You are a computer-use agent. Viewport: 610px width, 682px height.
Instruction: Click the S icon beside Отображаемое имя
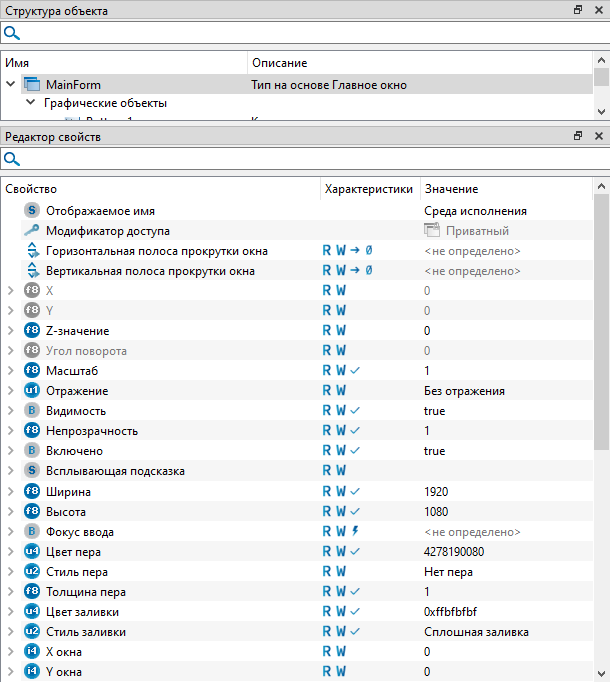pos(31,211)
